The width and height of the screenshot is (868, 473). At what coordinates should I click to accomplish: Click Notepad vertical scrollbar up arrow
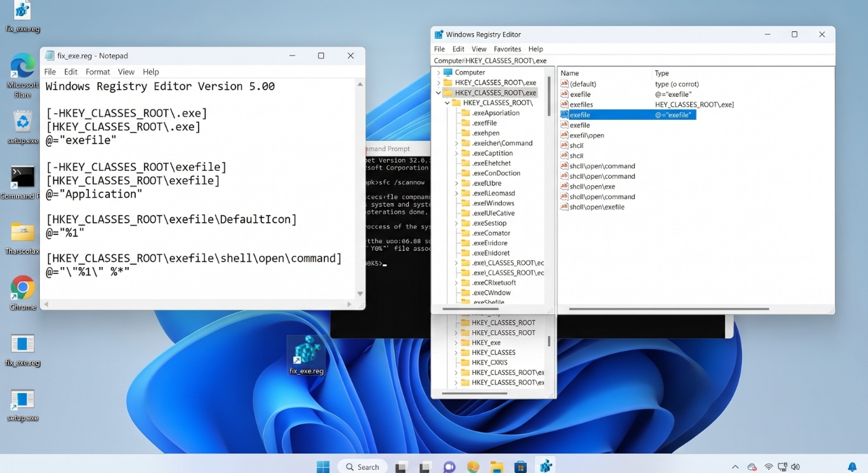point(360,85)
